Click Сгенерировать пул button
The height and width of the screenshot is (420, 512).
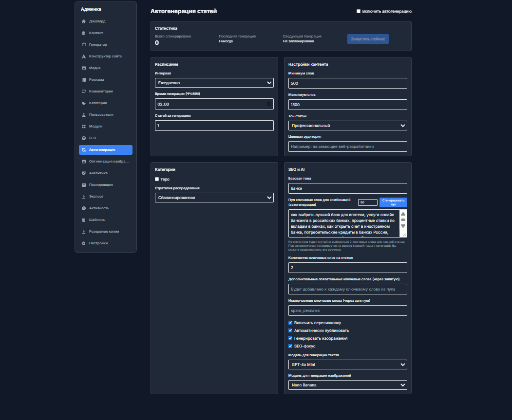click(393, 202)
